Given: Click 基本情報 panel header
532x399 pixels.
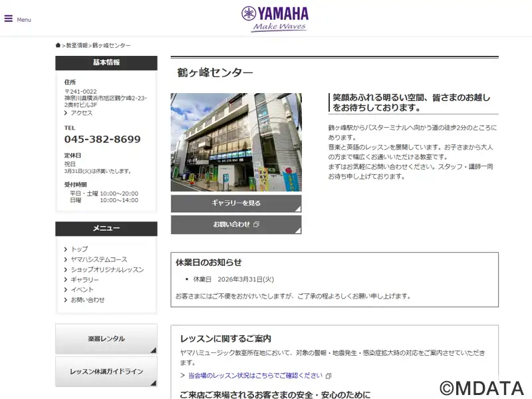Looking at the screenshot, I should 106,63.
